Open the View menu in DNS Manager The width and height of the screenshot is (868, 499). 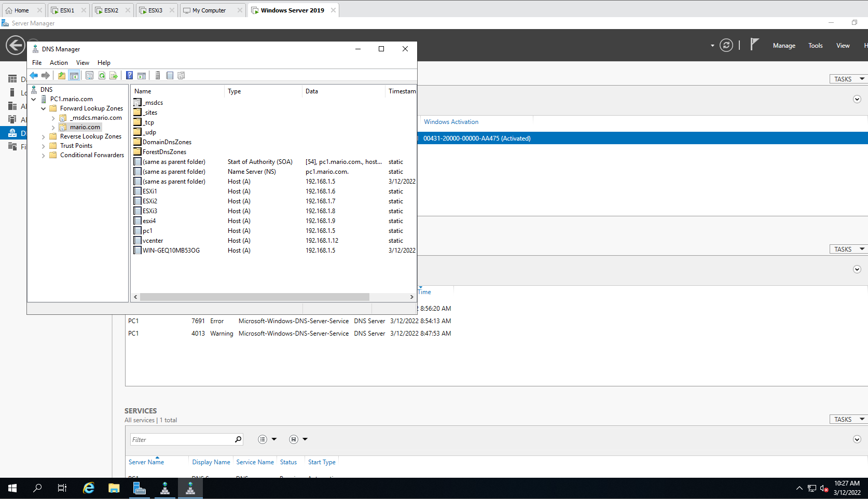click(x=82, y=63)
